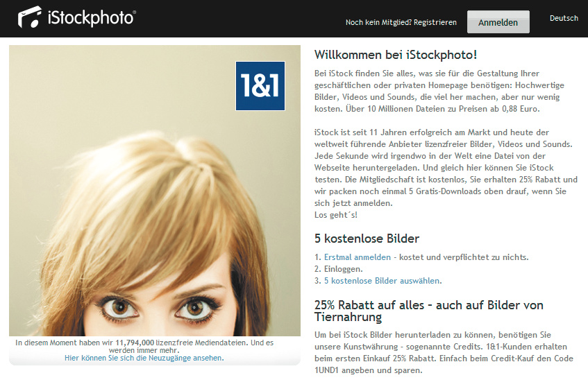
Task: Click the text mentioning code 1UND1
Action: tap(368, 370)
